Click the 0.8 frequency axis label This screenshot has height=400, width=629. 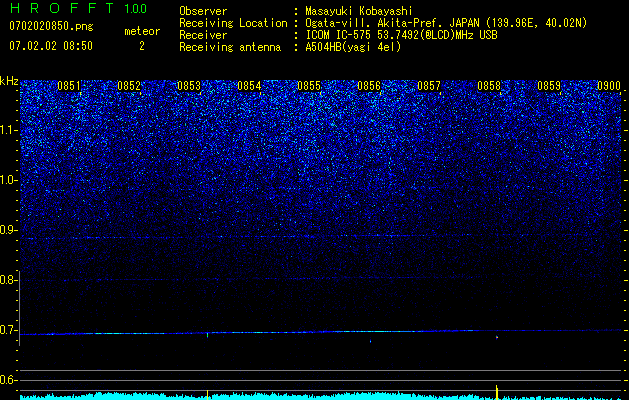(7, 280)
